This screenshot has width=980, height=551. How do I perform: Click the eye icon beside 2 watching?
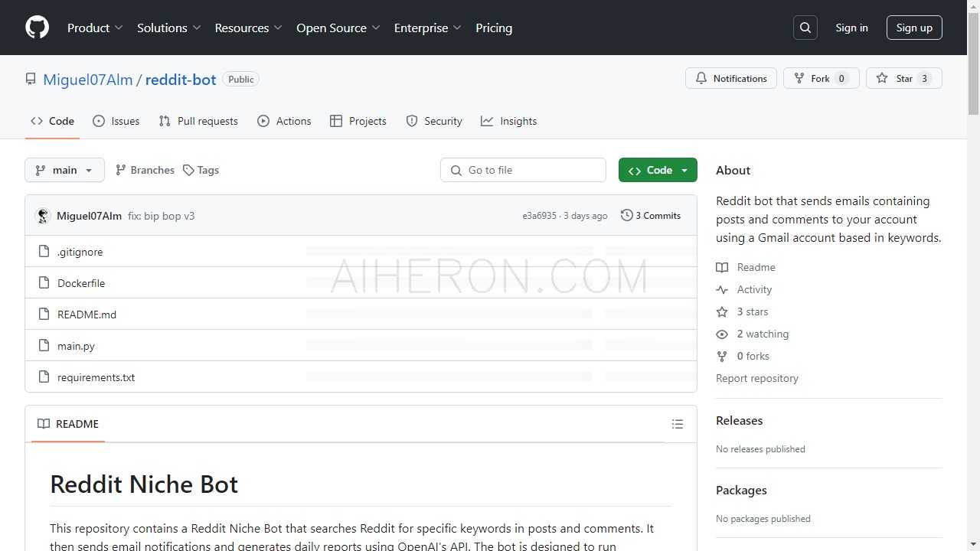tap(722, 334)
